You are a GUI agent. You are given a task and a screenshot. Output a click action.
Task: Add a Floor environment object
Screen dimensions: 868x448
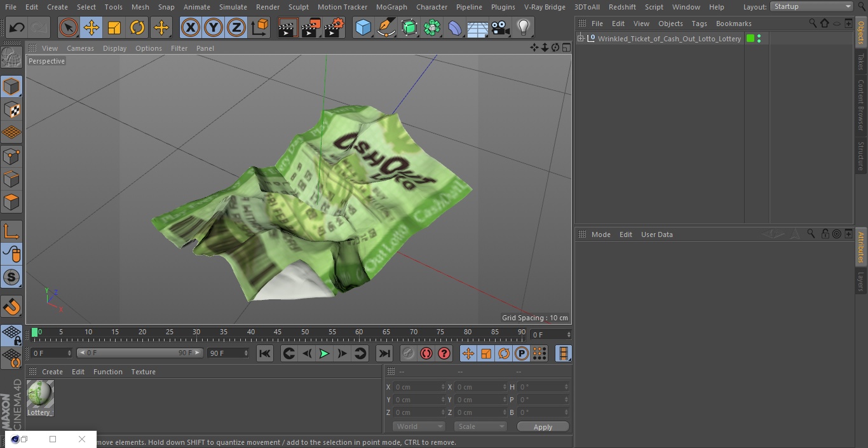tap(477, 27)
